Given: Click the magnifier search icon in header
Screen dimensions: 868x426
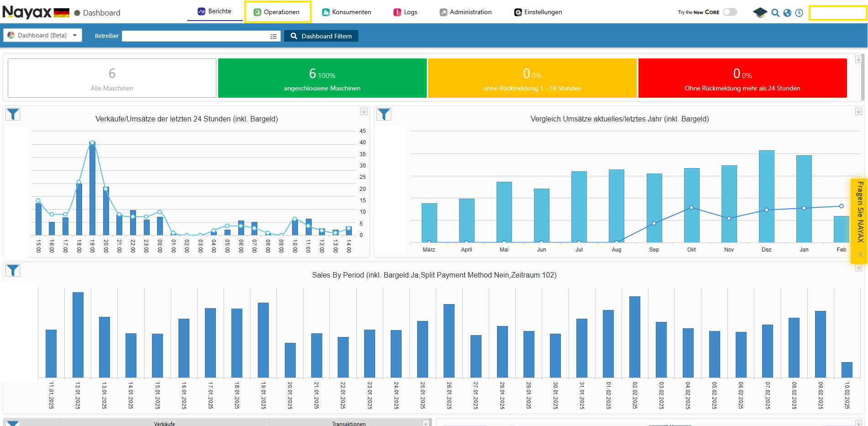Looking at the screenshot, I should coord(775,13).
